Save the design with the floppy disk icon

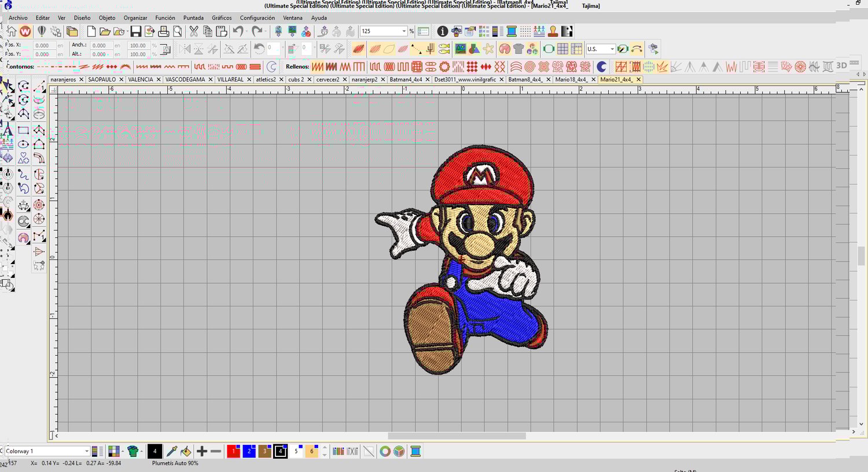click(135, 31)
